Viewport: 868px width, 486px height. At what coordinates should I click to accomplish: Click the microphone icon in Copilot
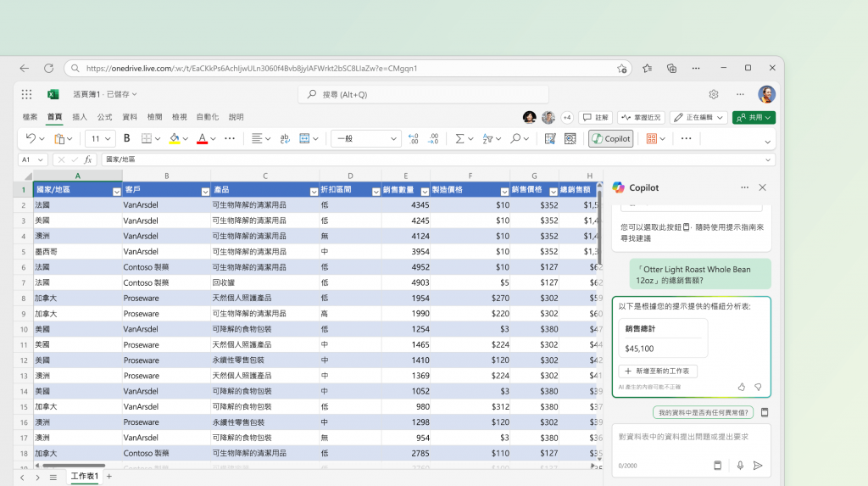point(740,466)
